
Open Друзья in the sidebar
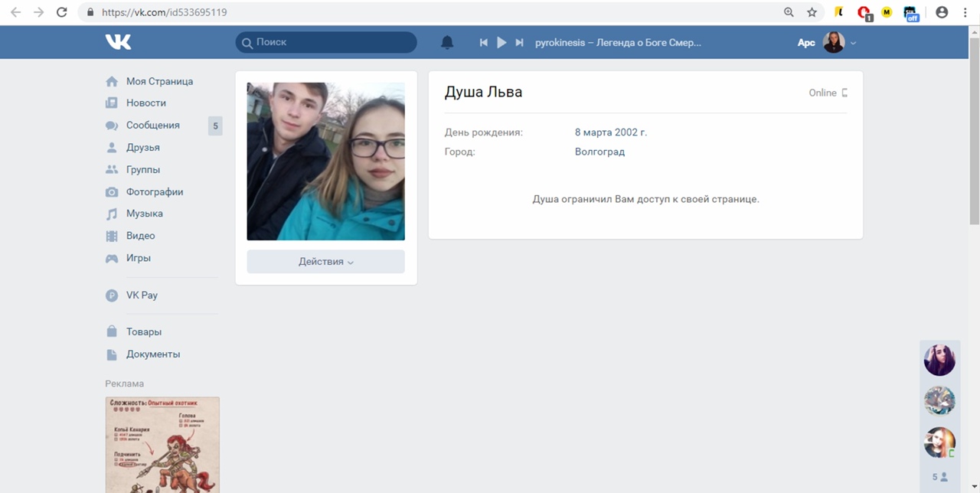[x=142, y=147]
